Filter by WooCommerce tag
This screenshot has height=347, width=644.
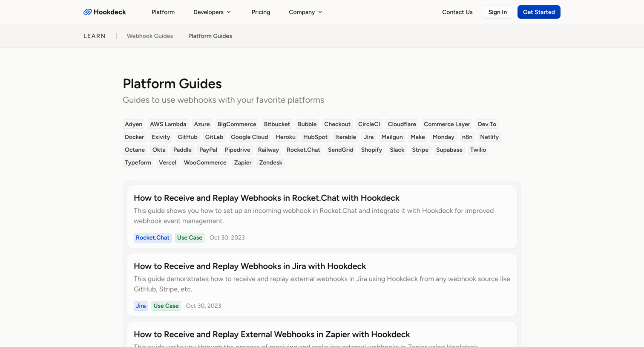coord(205,162)
